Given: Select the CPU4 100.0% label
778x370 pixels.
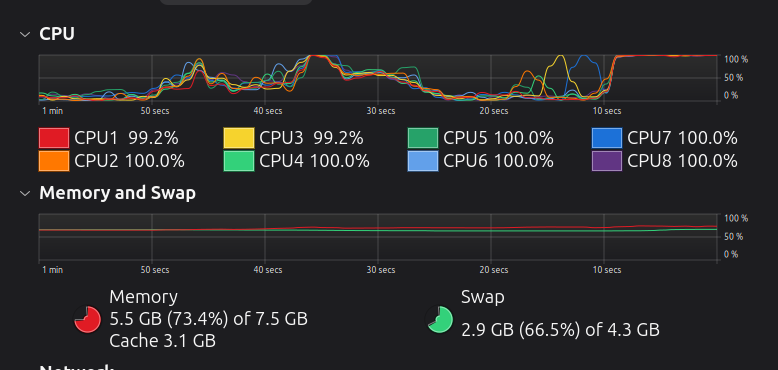Looking at the screenshot, I should [315, 161].
